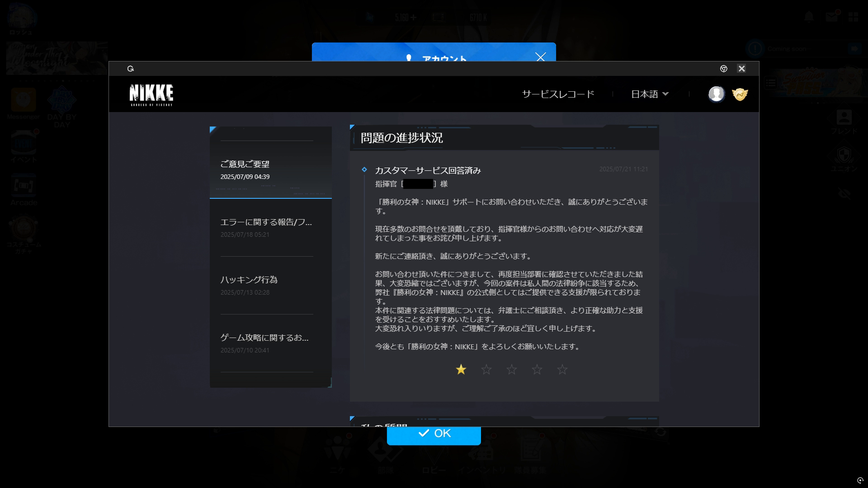The width and height of the screenshot is (868, 488).
Task: Rate the response five stars
Action: 562,370
